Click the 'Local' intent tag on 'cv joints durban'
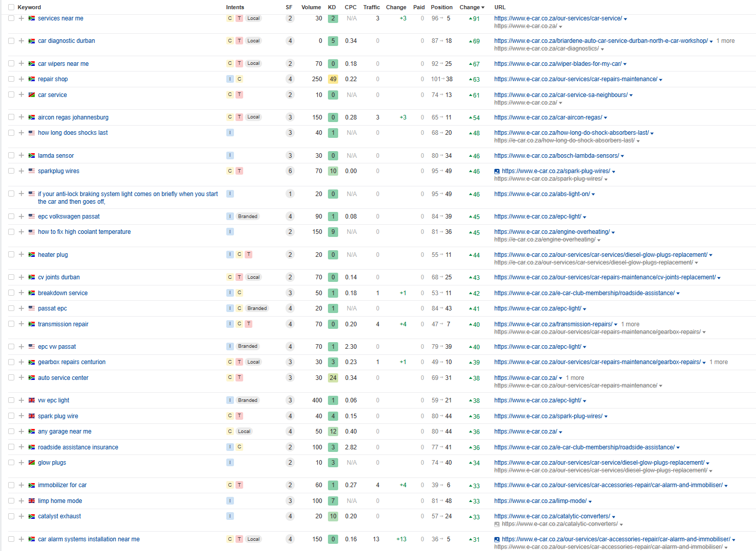The image size is (756, 551). coord(253,277)
